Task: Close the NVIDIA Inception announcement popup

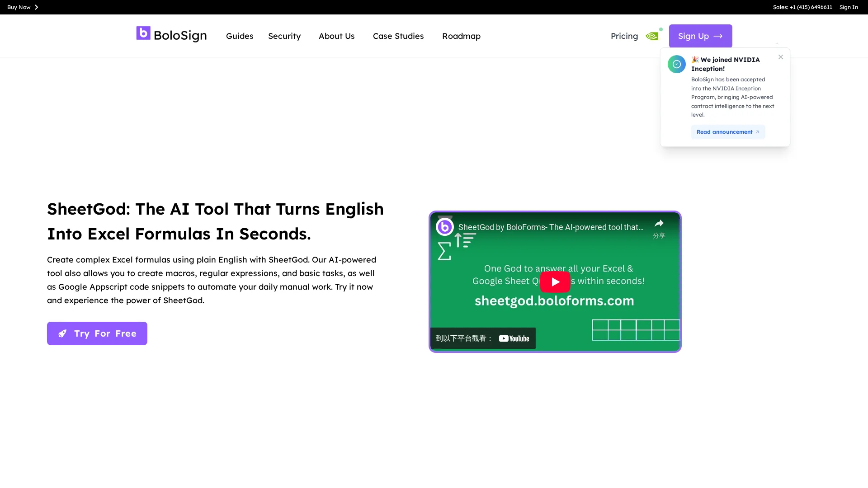Action: [x=780, y=57]
